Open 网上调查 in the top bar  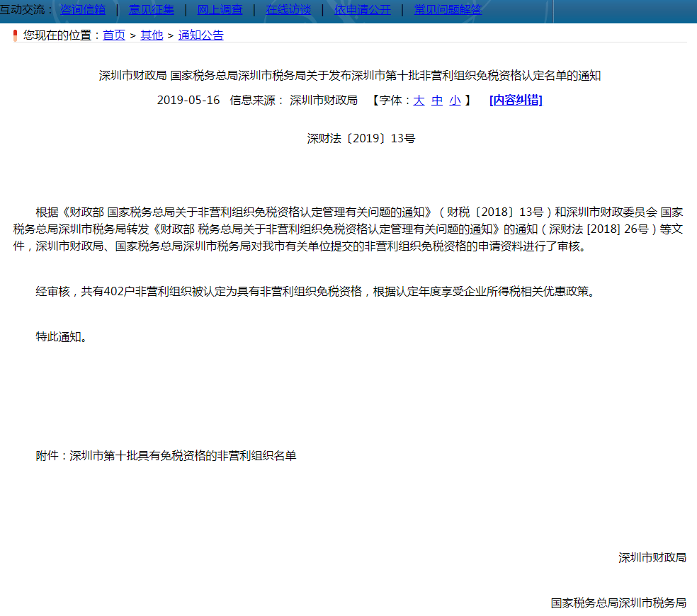click(x=220, y=9)
